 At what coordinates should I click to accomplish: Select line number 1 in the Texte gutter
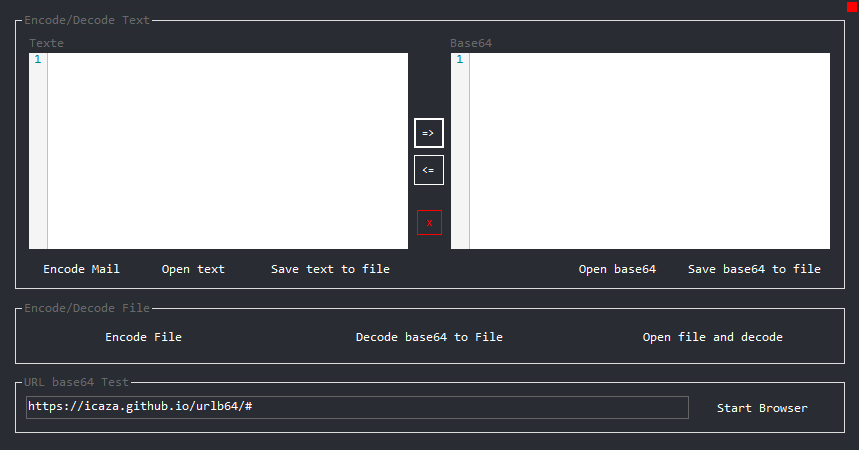(x=38, y=60)
